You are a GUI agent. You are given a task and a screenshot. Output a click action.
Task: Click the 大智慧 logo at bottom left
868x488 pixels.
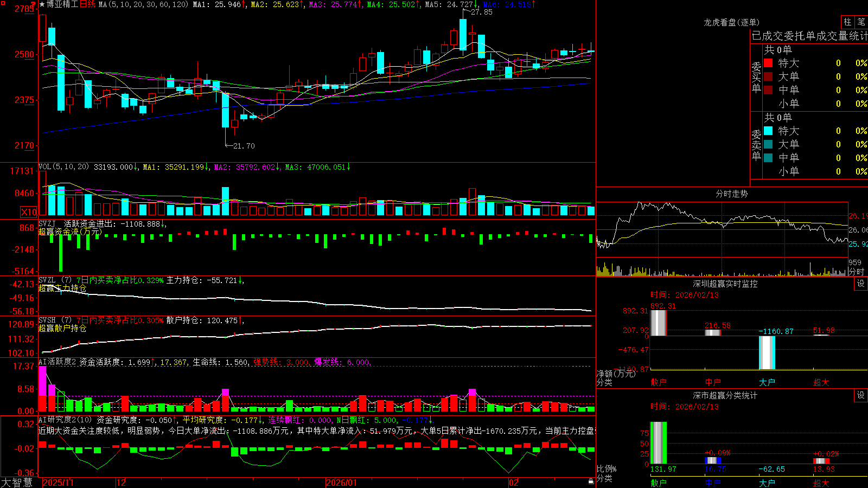16,483
